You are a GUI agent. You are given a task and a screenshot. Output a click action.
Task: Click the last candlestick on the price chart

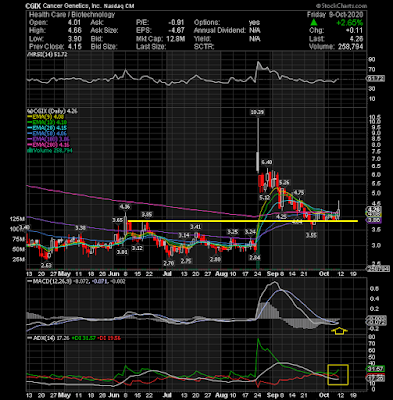pos(339,211)
